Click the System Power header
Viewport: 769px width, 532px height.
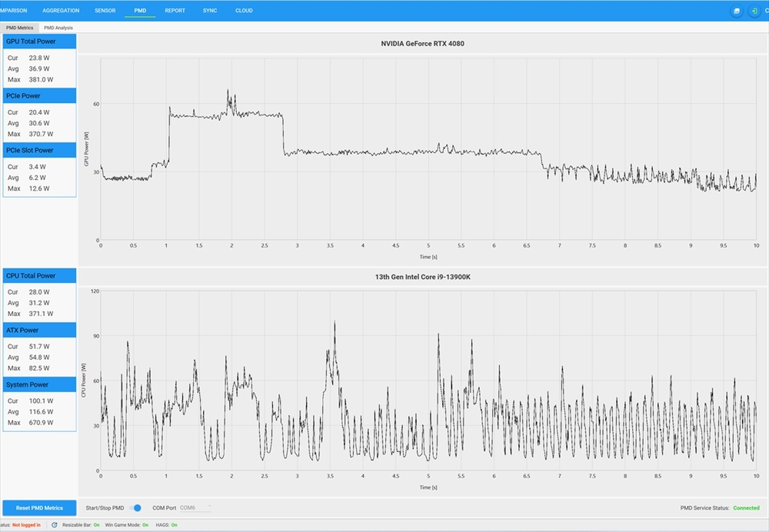tap(39, 384)
